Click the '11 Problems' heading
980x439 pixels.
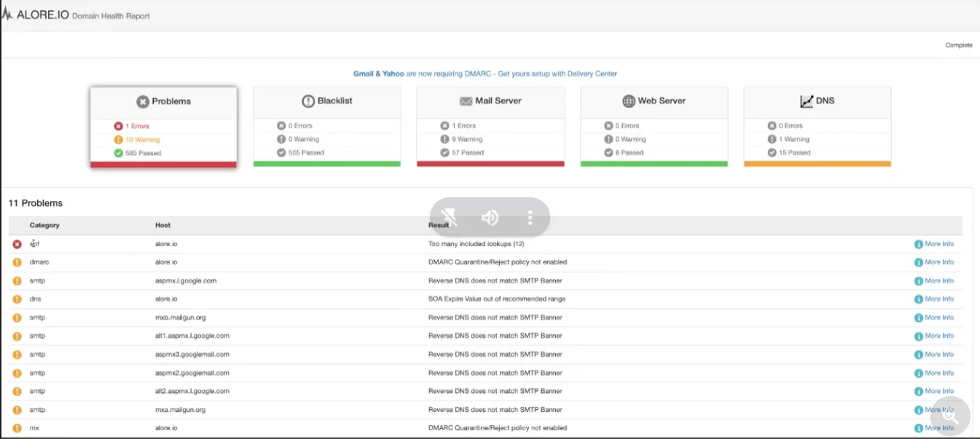point(36,203)
